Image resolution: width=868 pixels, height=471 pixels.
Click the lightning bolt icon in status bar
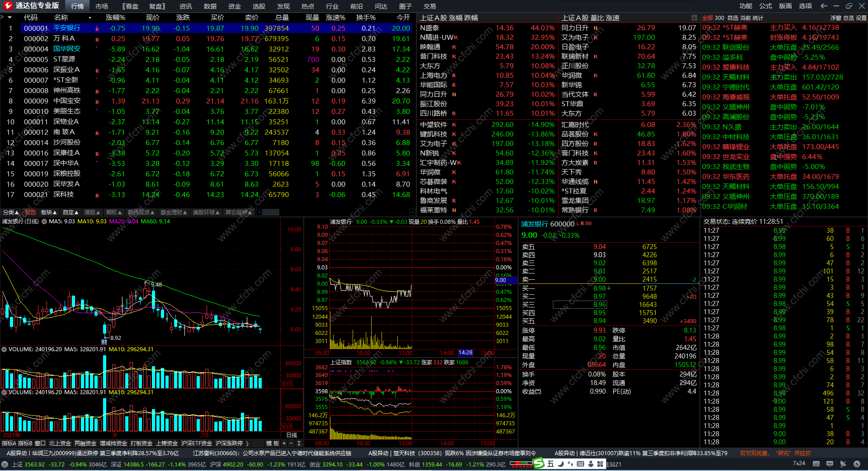pos(857,464)
